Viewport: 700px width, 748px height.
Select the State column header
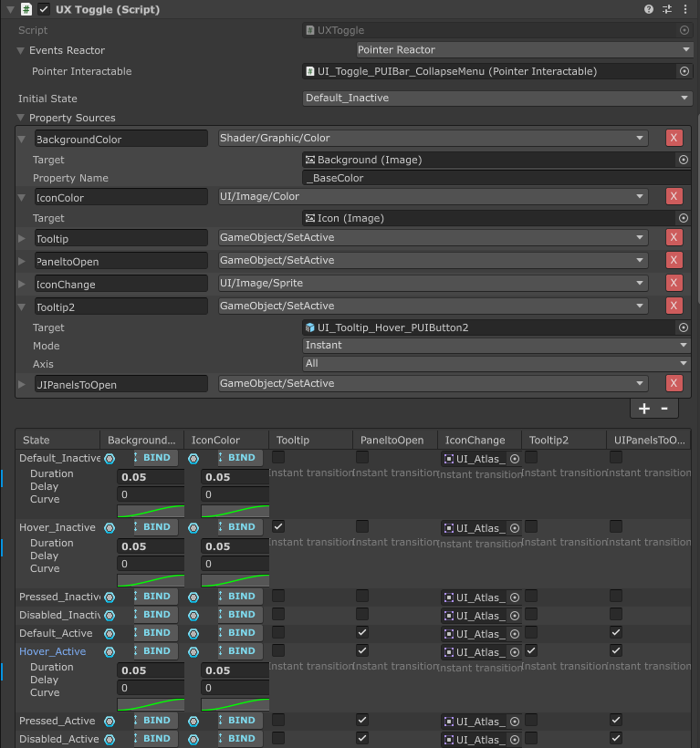(57, 440)
